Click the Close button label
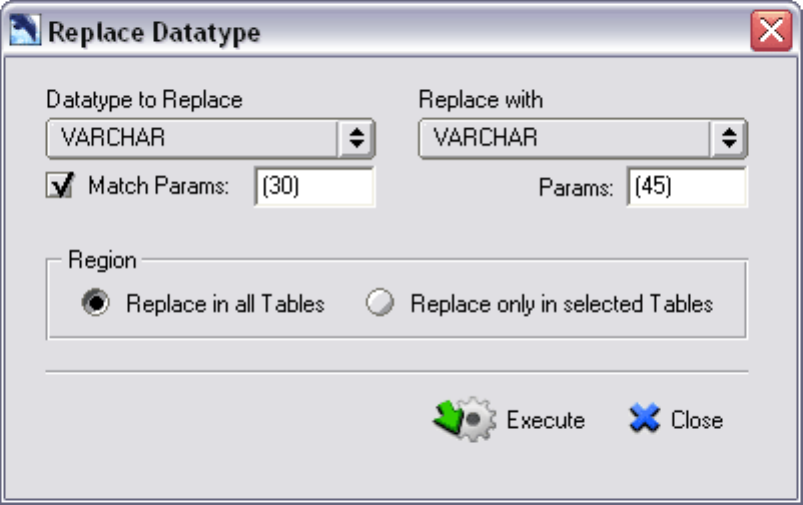803x505 pixels. (697, 420)
